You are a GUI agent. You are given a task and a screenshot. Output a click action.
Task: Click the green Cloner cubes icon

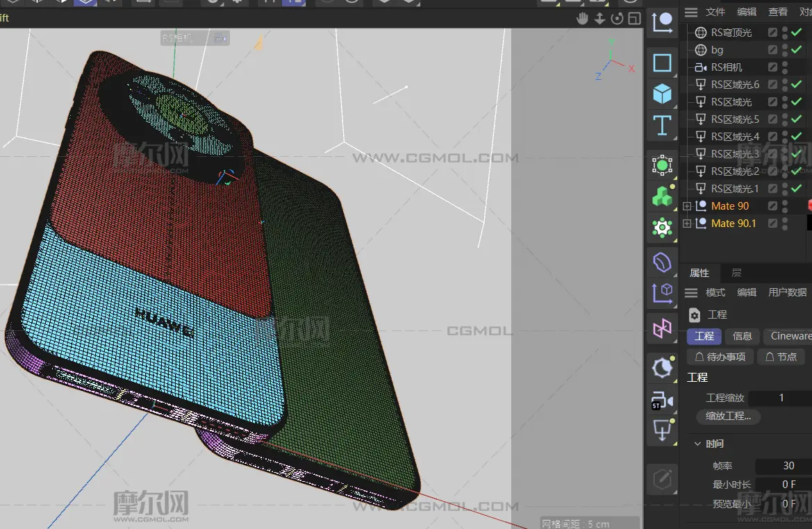[662, 196]
